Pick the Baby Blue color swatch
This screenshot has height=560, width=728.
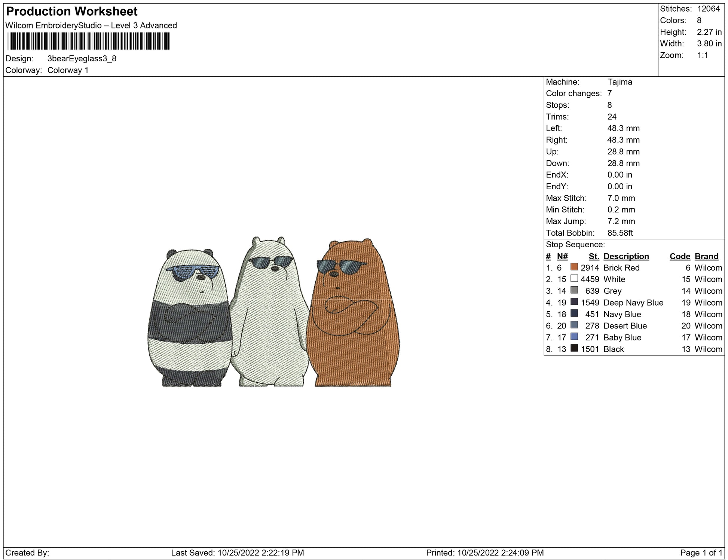(x=574, y=337)
